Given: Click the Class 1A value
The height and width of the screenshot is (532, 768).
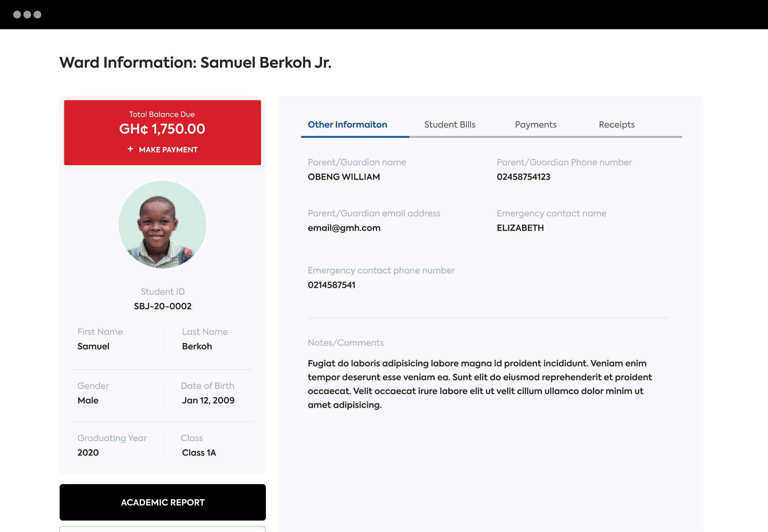Looking at the screenshot, I should [199, 453].
